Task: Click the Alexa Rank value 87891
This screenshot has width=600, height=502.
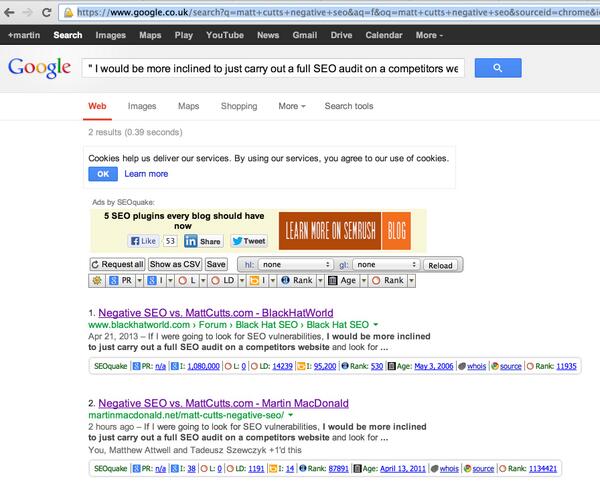Action: tap(338, 469)
